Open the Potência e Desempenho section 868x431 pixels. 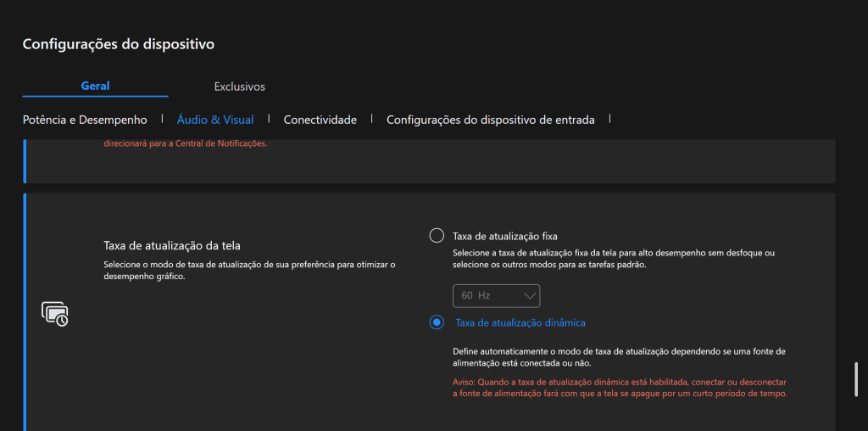click(85, 120)
